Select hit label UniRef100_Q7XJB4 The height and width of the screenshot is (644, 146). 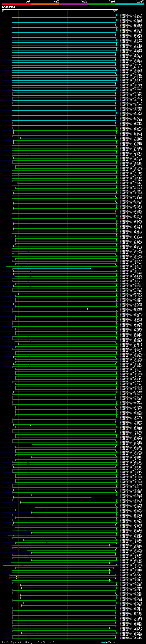pyautogui.click(x=131, y=120)
